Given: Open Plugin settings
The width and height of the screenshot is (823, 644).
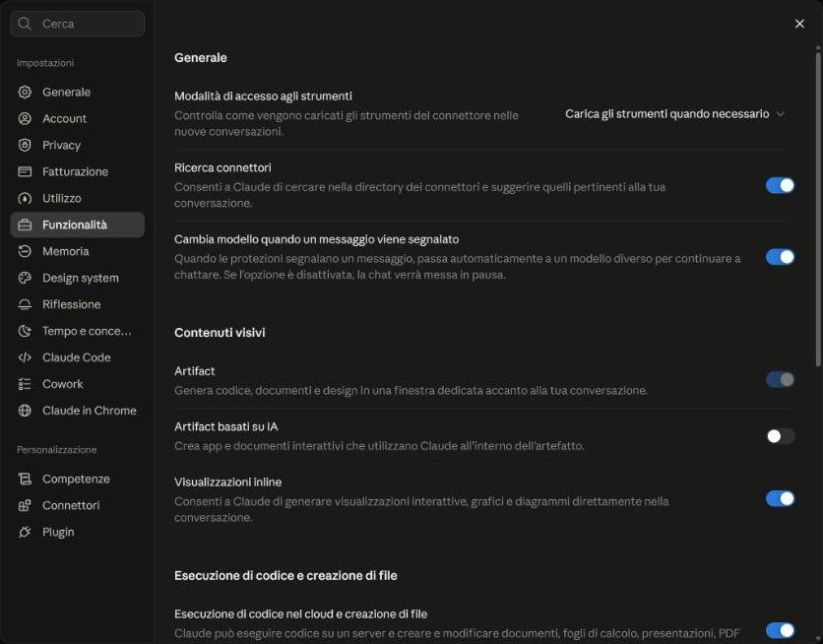Looking at the screenshot, I should 77,532.
